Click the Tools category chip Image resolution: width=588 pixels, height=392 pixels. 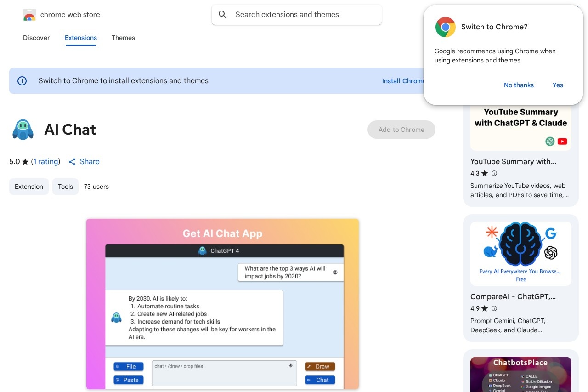click(x=65, y=187)
